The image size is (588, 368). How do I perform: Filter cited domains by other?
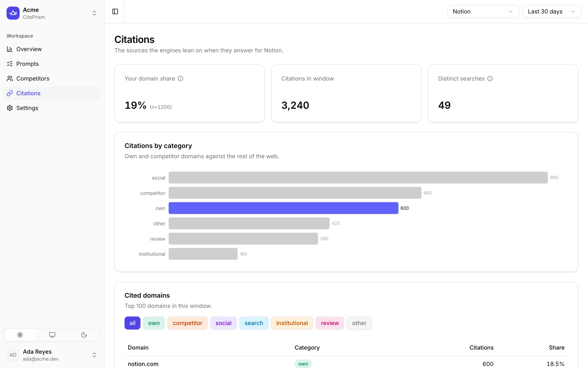pyautogui.click(x=359, y=323)
